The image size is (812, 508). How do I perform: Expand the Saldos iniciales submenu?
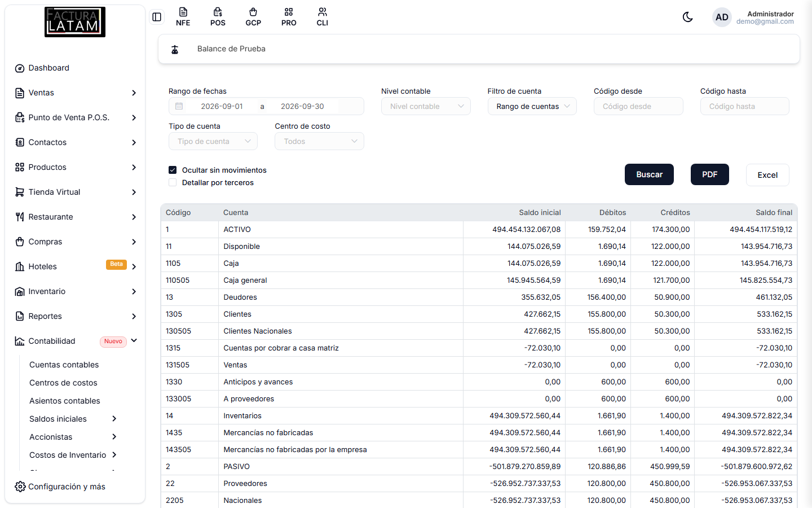click(x=73, y=419)
